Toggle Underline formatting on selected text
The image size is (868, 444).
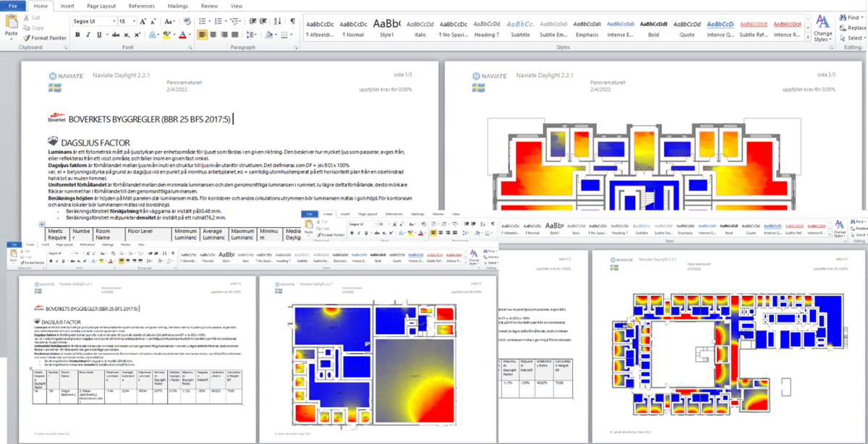[98, 34]
